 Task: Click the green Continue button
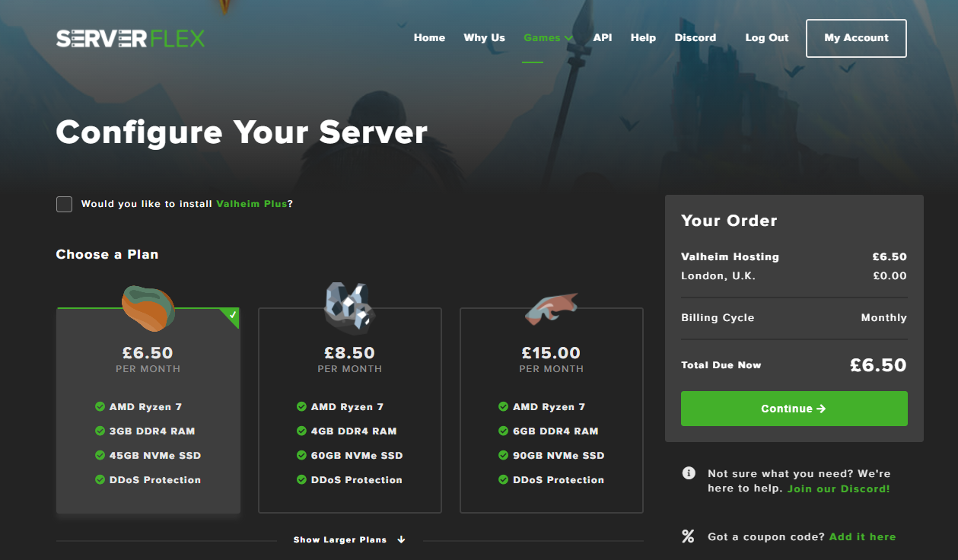click(x=794, y=409)
